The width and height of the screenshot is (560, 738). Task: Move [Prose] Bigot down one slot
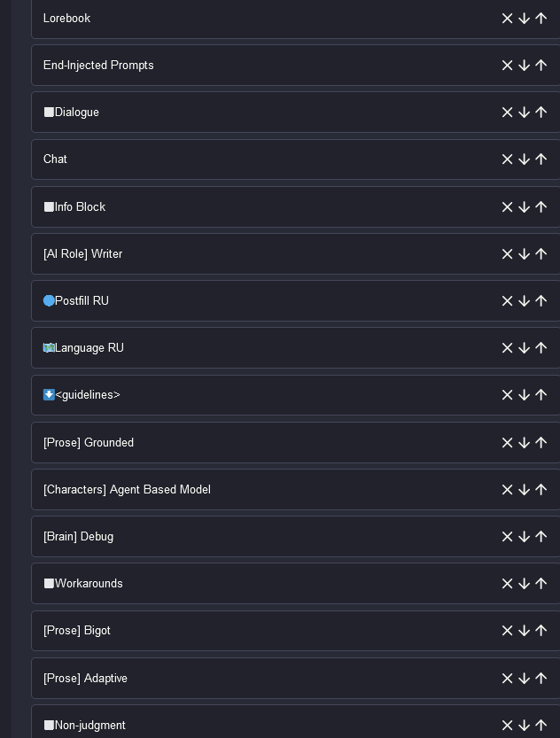524,631
